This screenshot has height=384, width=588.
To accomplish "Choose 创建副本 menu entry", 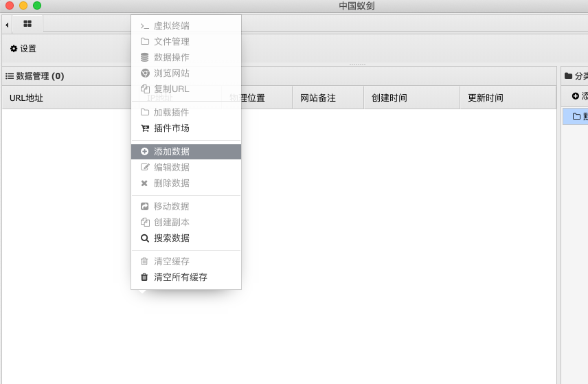I will [186, 222].
